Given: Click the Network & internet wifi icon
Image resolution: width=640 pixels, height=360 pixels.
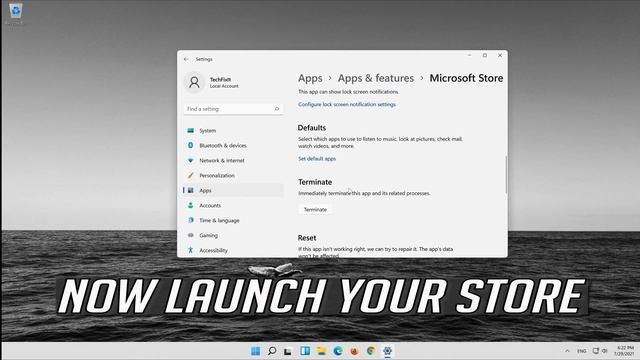Looking at the screenshot, I should 191,160.
